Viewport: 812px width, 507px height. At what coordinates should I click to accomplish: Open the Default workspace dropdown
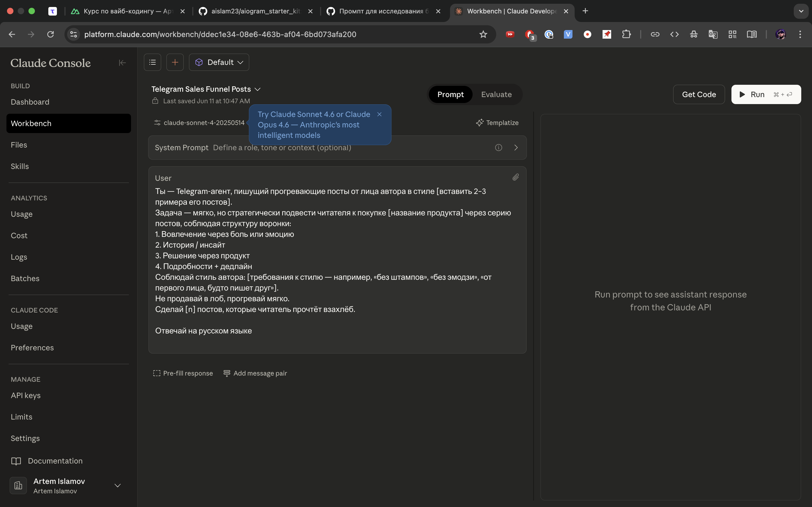(219, 62)
